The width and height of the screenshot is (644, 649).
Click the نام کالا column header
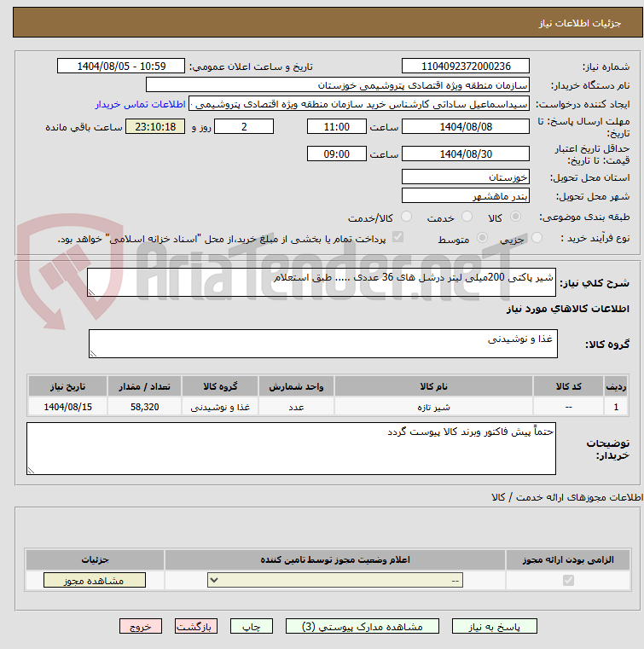coord(433,386)
